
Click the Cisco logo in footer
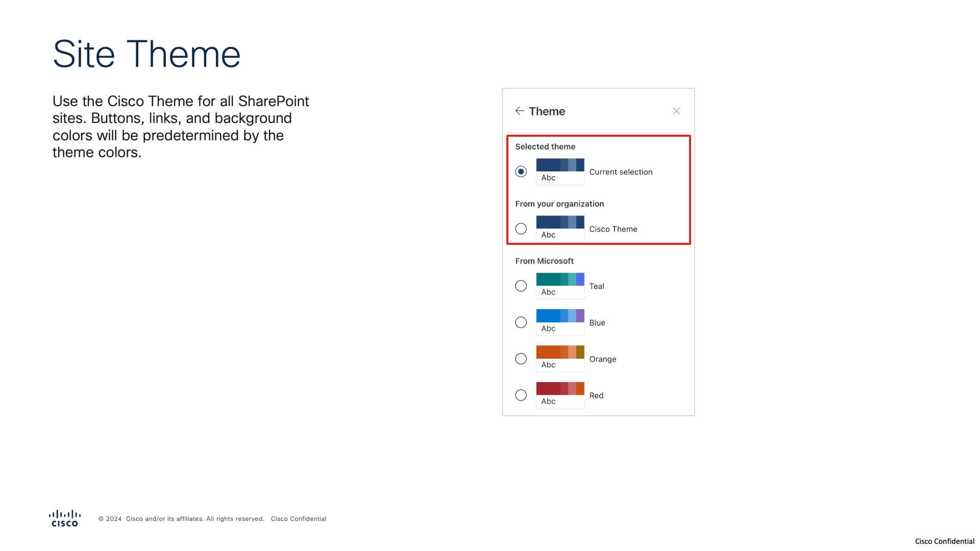[65, 518]
